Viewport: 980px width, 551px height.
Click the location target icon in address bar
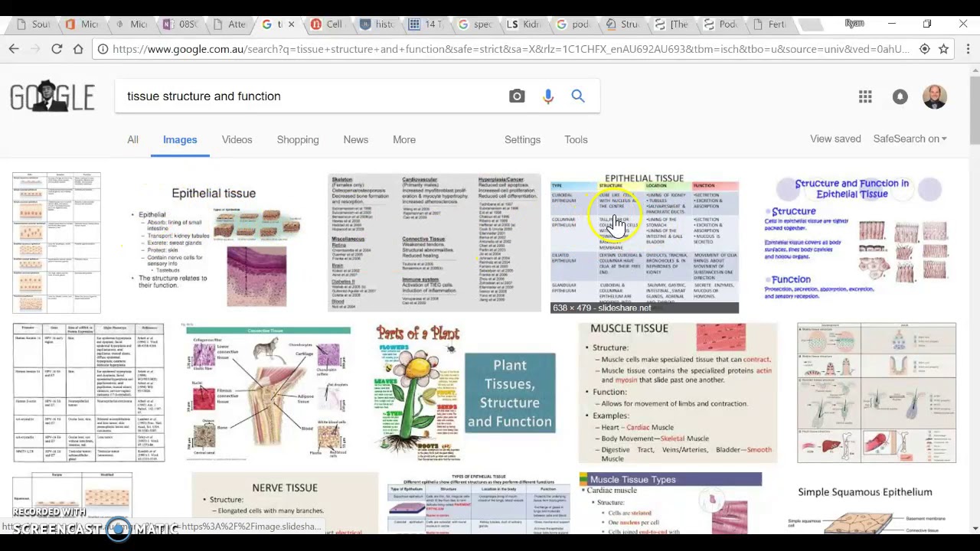[x=925, y=49]
